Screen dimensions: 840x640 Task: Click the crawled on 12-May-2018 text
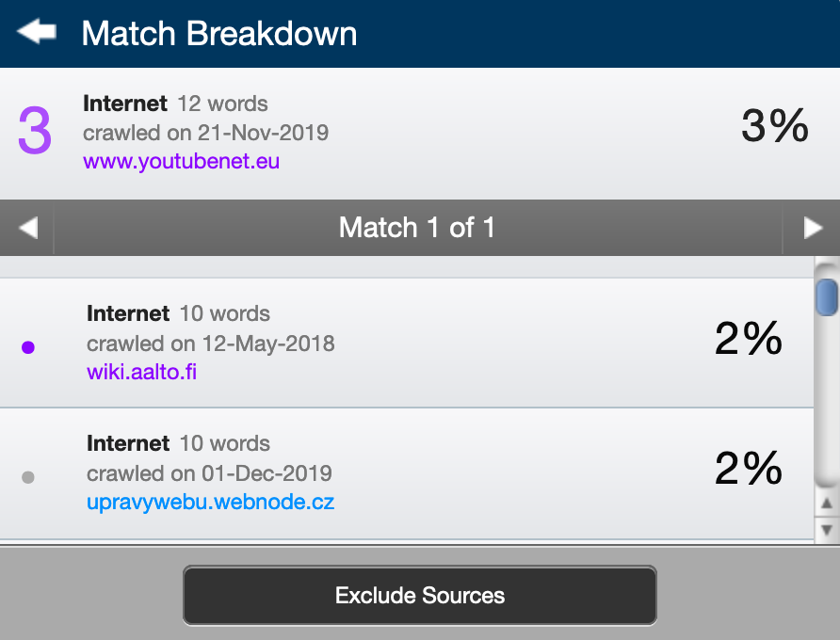(x=211, y=344)
